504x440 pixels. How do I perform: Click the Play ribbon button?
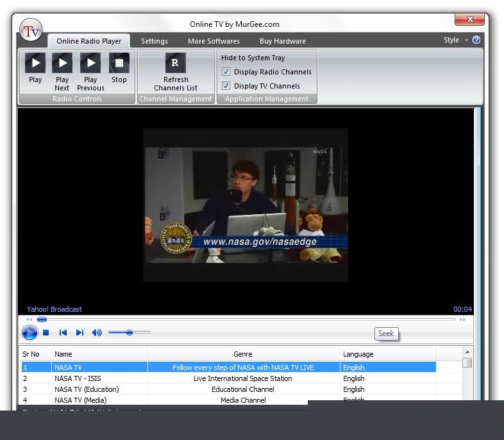click(35, 68)
